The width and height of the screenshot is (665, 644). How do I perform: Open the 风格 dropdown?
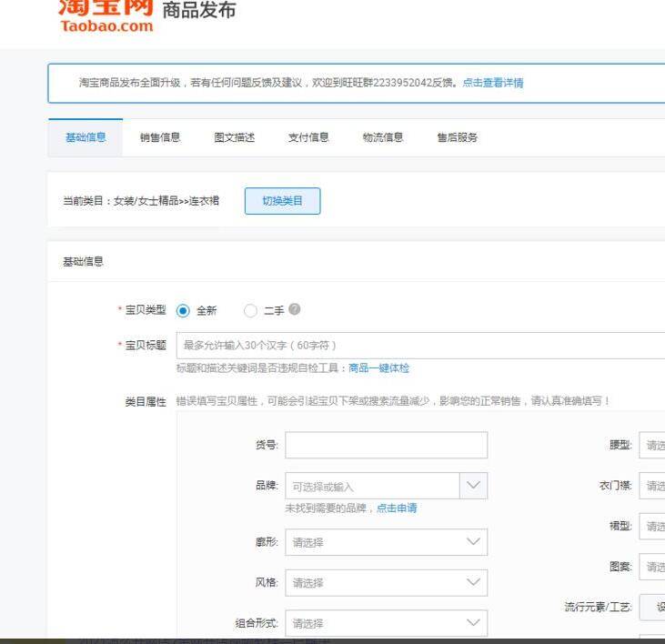click(387, 582)
